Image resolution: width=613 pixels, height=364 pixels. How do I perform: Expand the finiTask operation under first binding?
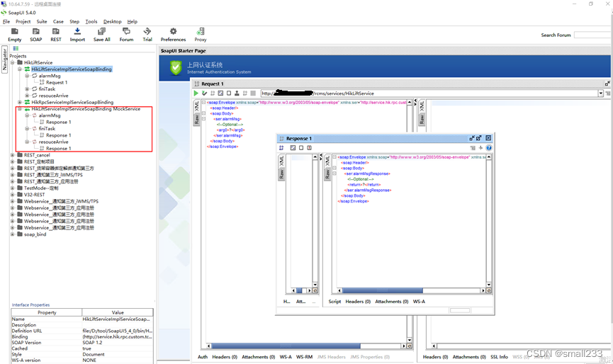pyautogui.click(x=27, y=89)
